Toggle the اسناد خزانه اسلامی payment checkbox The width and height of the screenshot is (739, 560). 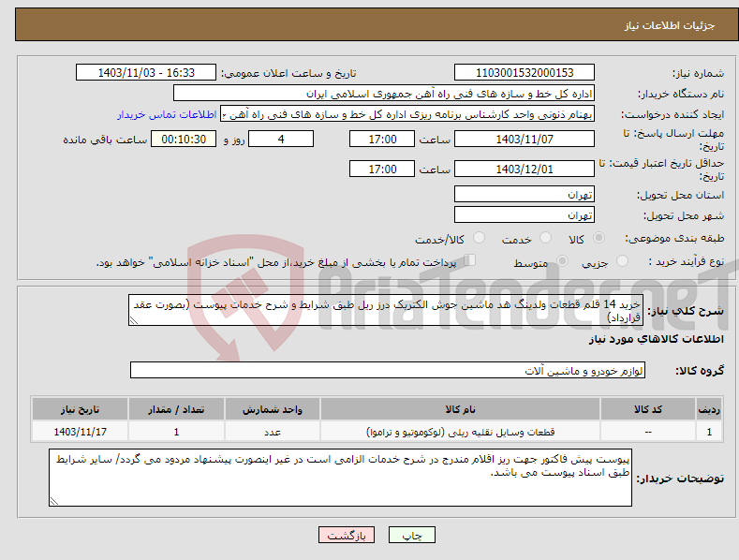click(470, 260)
